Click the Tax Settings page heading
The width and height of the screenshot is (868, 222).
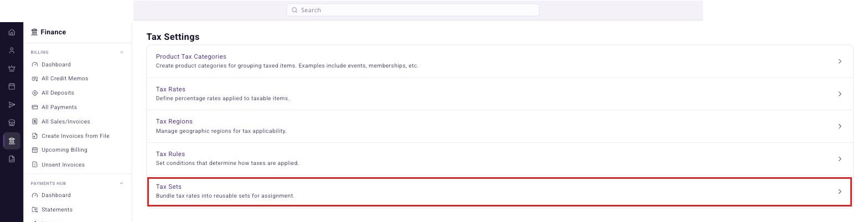coord(173,37)
